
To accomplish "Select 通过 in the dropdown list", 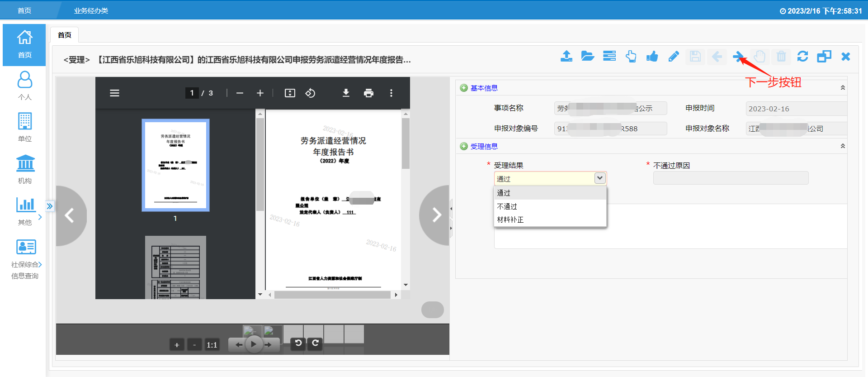I will coord(550,193).
